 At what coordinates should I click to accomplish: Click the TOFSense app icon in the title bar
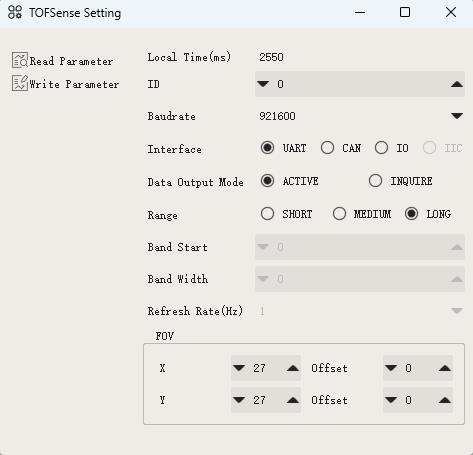(x=15, y=13)
